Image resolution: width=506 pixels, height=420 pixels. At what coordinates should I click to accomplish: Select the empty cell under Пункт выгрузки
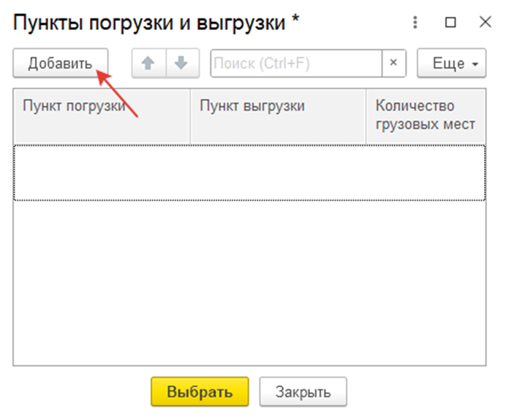[278, 173]
